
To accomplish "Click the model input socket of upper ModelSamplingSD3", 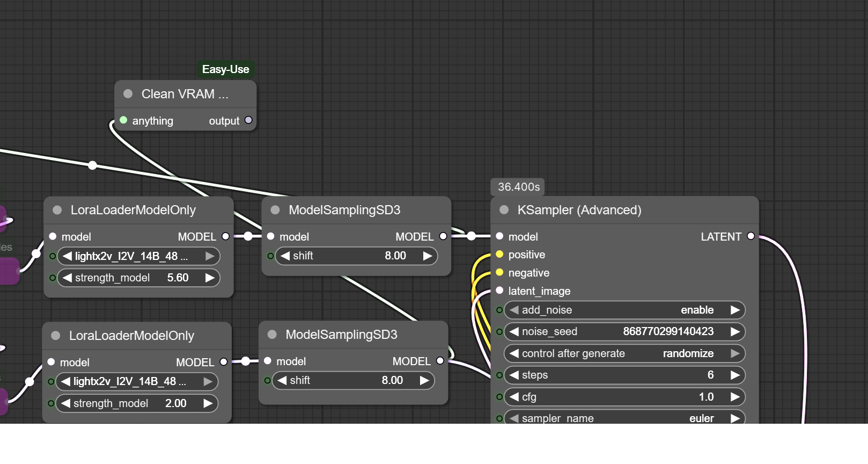I will tap(270, 236).
